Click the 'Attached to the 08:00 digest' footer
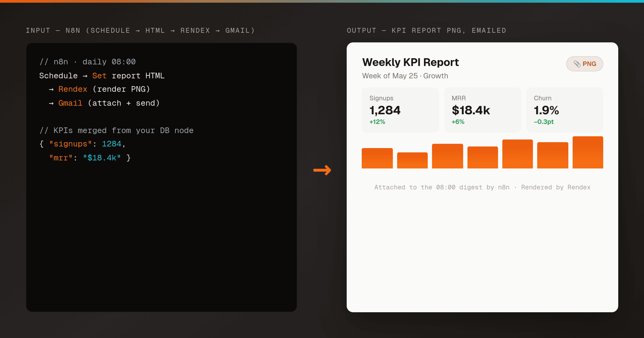 (482, 187)
